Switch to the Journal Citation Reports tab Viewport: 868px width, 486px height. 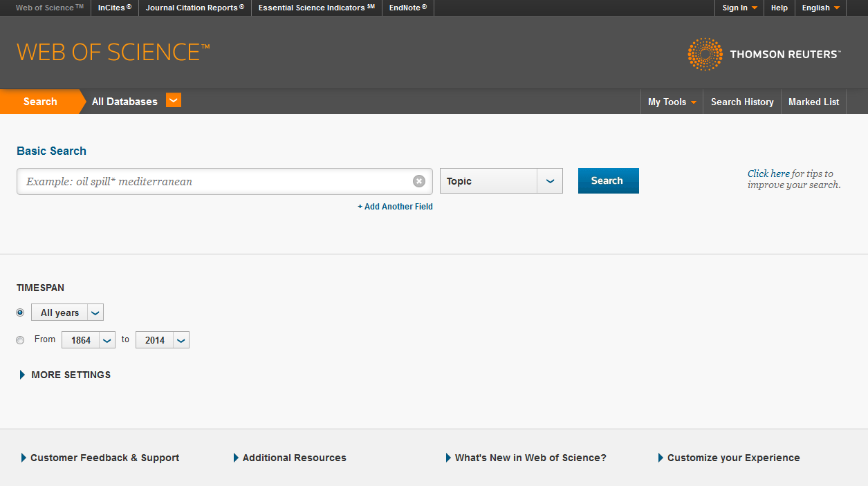194,8
